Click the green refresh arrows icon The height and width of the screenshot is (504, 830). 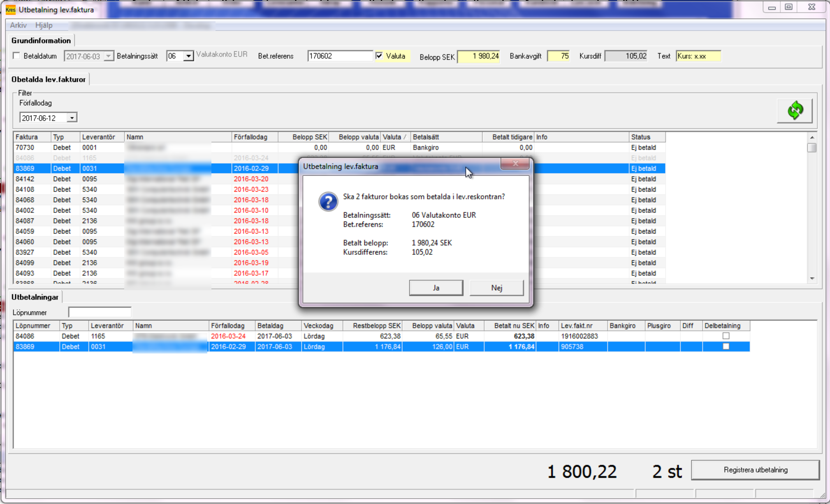coord(795,111)
